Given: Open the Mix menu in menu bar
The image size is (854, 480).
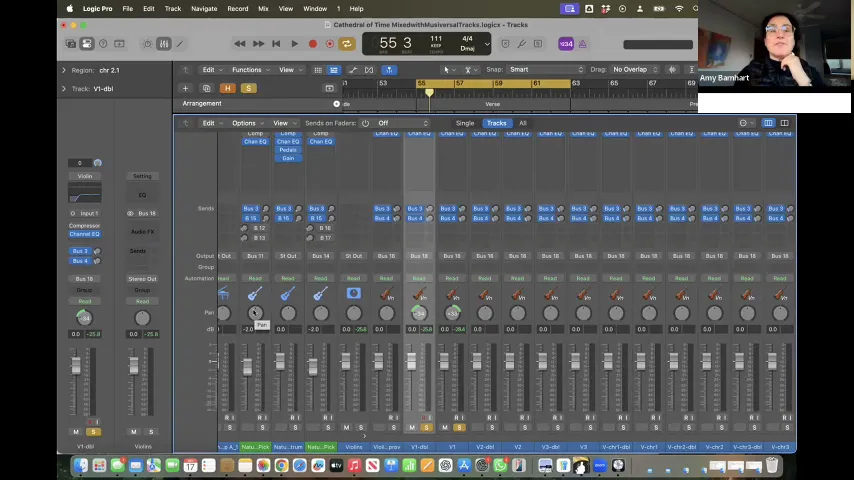Looking at the screenshot, I should tap(263, 9).
